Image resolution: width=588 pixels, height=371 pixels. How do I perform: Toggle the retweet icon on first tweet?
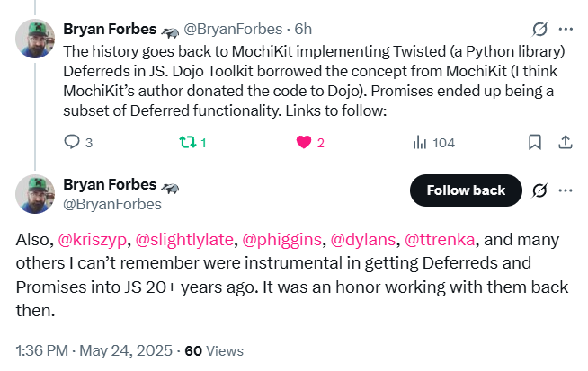[187, 142]
